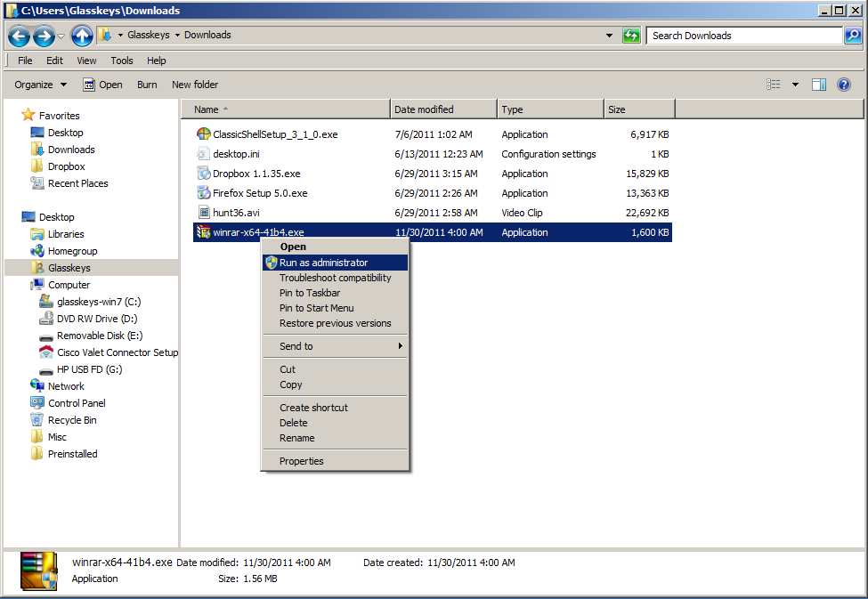Click the Back navigation arrow button
The image size is (868, 599).
(20, 36)
